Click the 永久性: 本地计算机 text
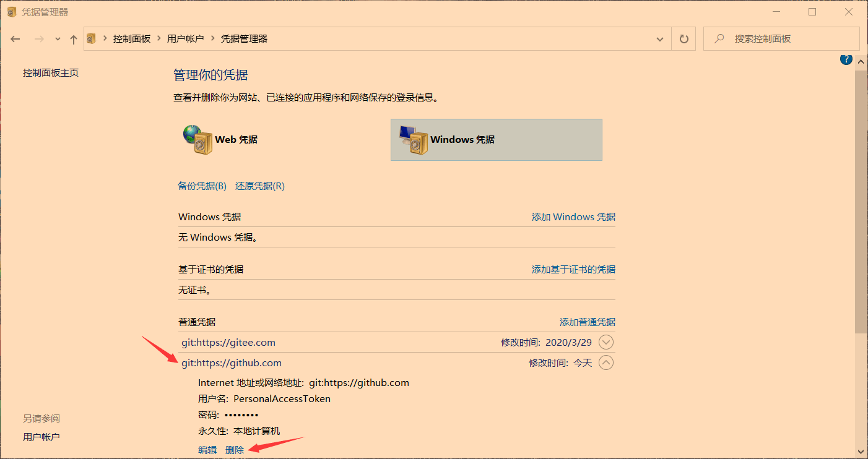868x459 pixels. [239, 431]
